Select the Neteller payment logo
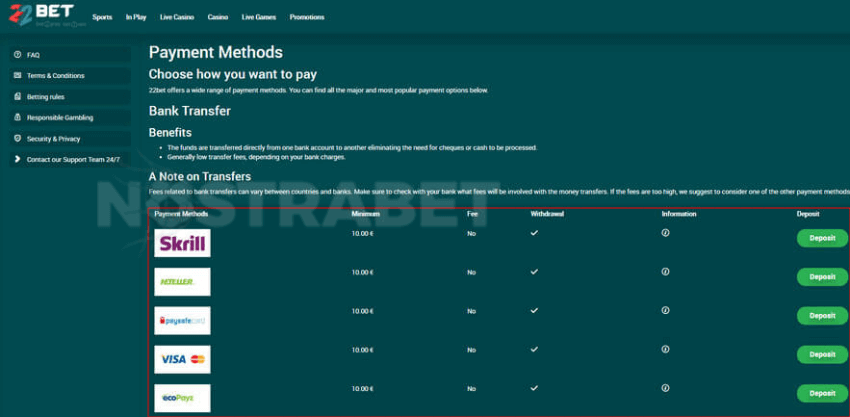The width and height of the screenshot is (850, 417). click(182, 281)
